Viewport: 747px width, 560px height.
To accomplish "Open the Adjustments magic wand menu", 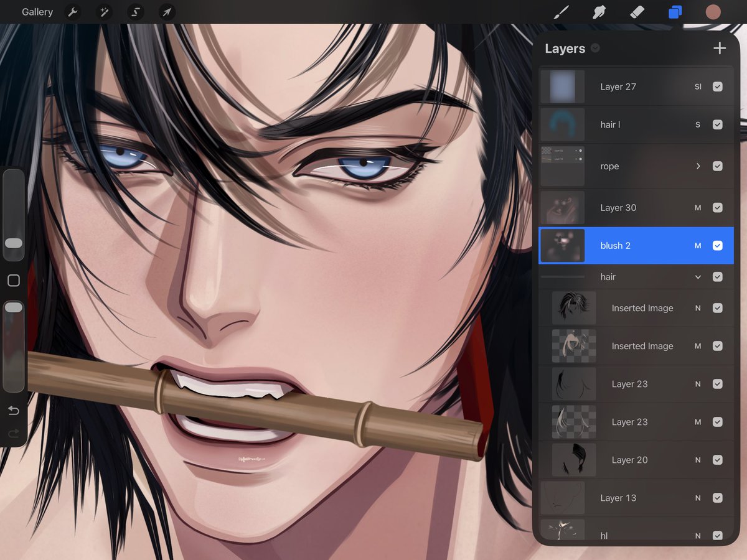I will pos(104,12).
